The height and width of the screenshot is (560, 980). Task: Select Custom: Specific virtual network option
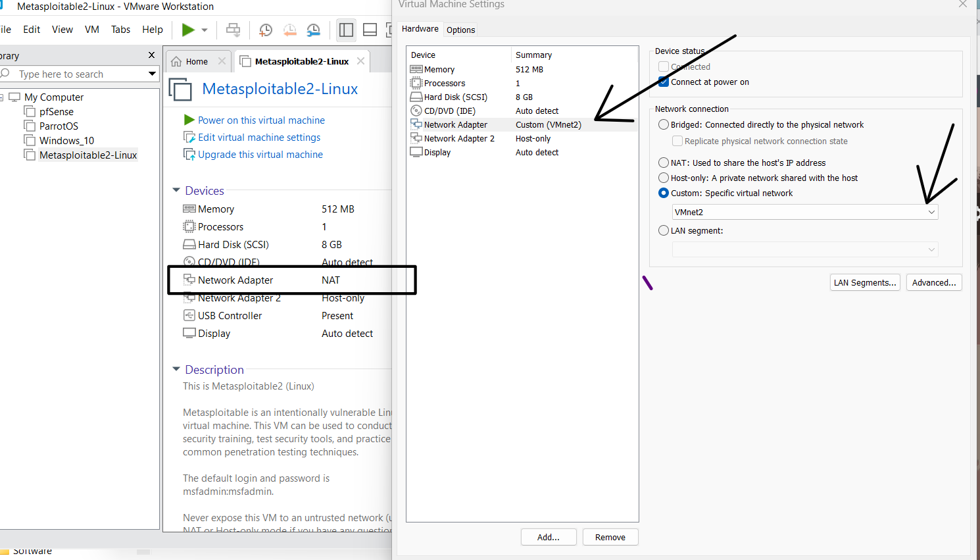664,193
